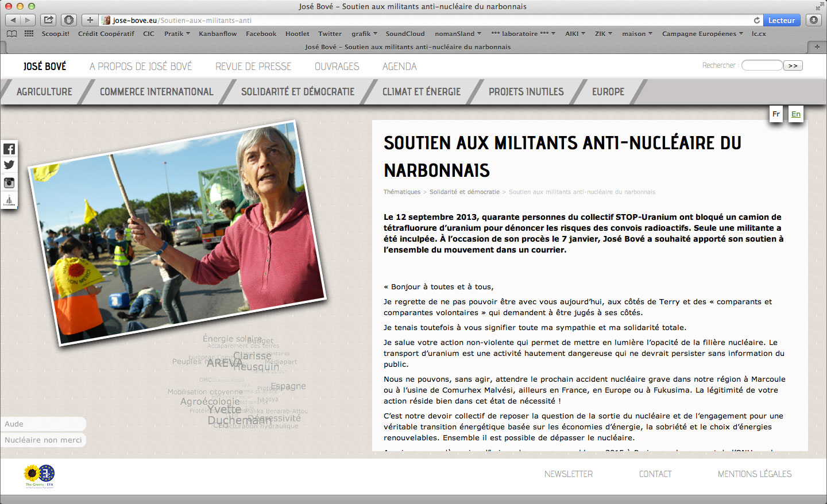Open a new tab with plus button
Viewport: 827px width, 504px height.
click(817, 46)
